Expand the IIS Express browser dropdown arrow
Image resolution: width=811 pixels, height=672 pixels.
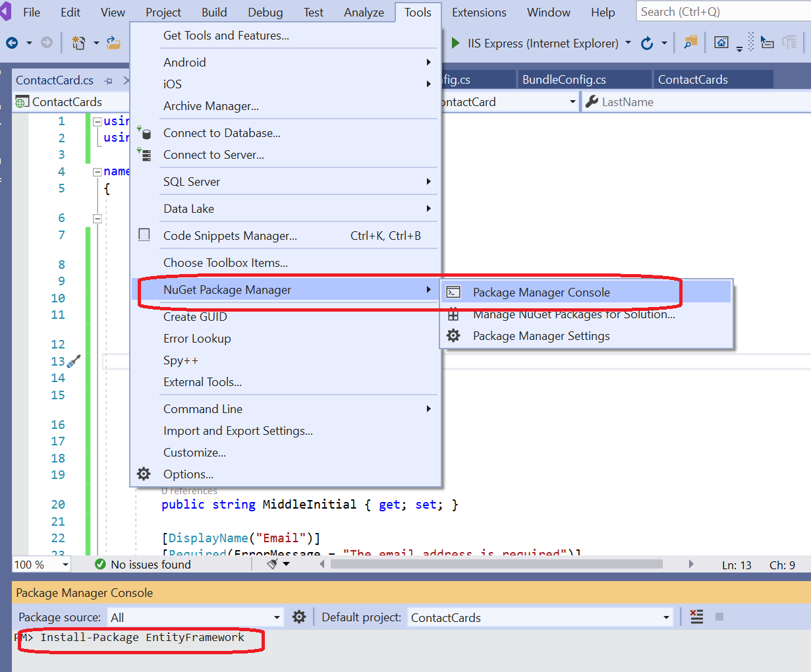tap(628, 43)
